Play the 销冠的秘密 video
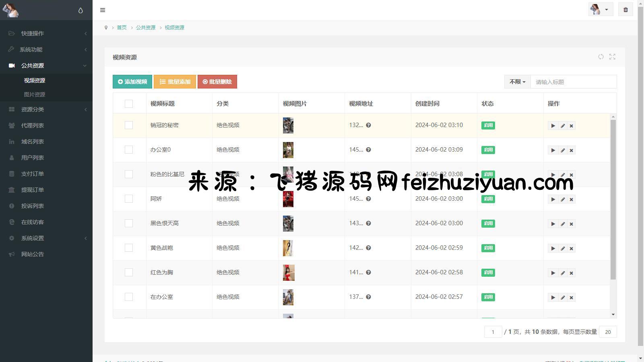Screen dimensions: 644x362 pyautogui.click(x=553, y=126)
